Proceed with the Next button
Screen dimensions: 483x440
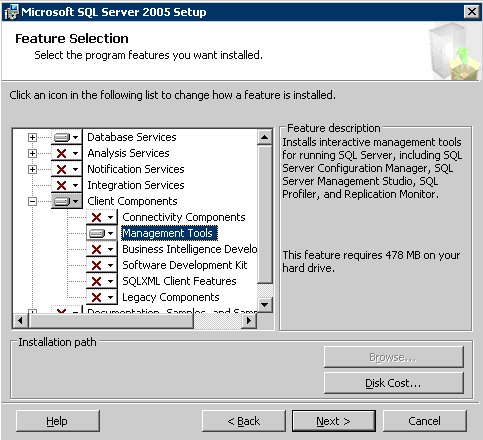click(x=334, y=421)
